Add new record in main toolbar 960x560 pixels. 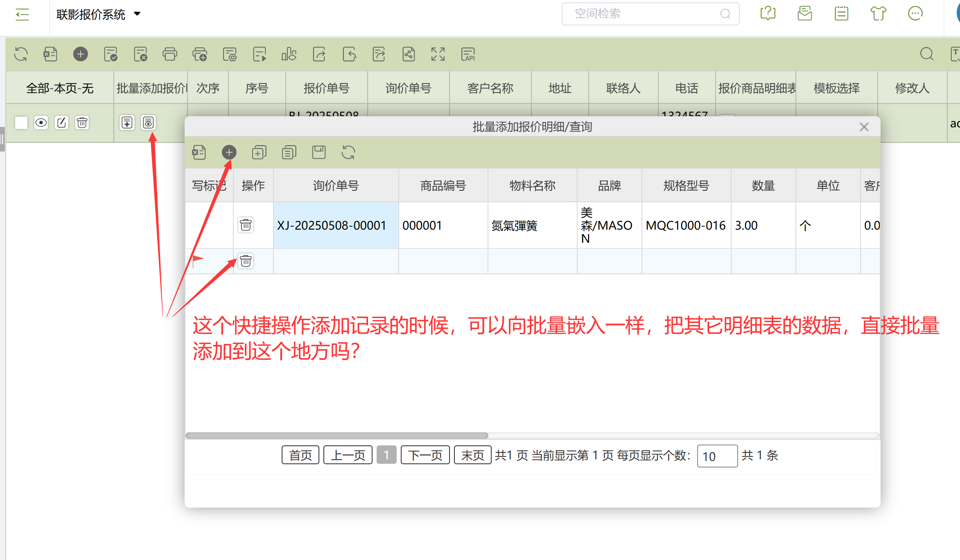coord(81,54)
